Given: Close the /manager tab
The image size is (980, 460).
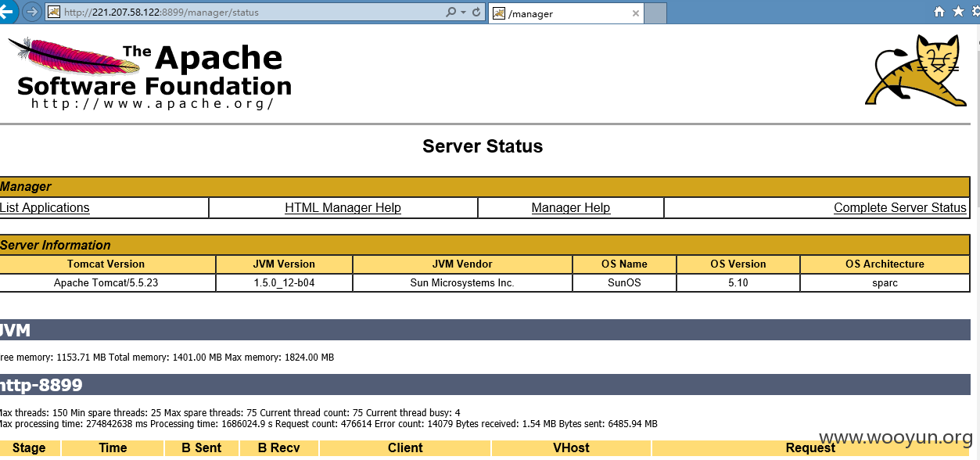Looking at the screenshot, I should (x=635, y=13).
